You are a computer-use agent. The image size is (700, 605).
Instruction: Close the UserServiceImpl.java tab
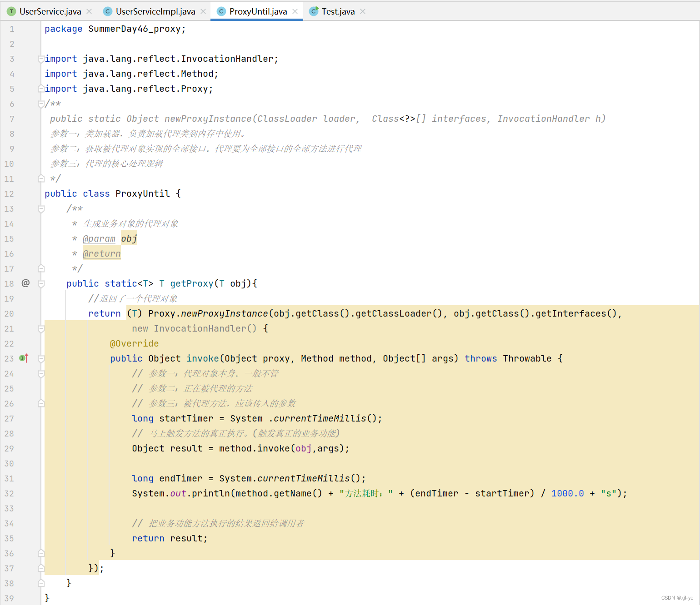pos(203,11)
